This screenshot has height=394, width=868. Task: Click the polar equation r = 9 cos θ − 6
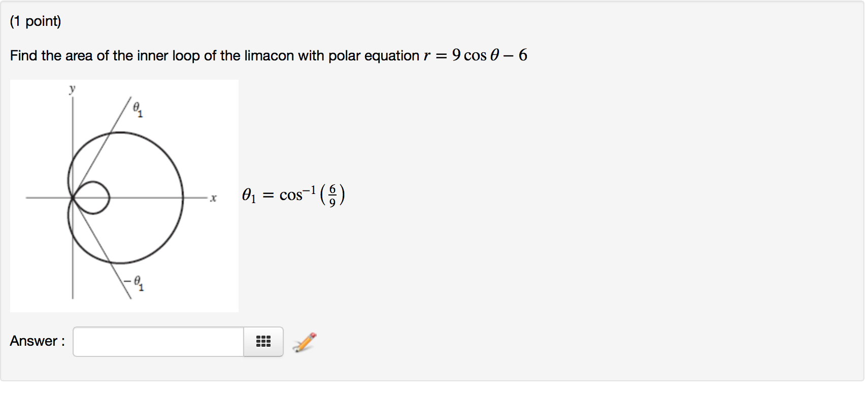(x=476, y=55)
